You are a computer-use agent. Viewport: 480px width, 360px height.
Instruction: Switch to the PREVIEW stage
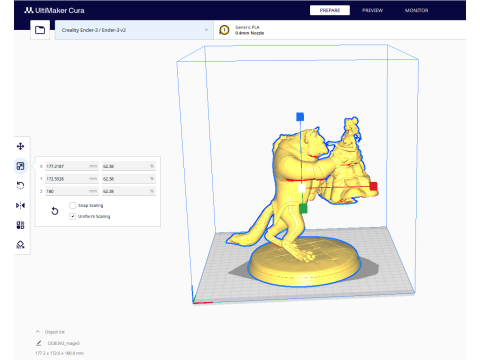[372, 10]
